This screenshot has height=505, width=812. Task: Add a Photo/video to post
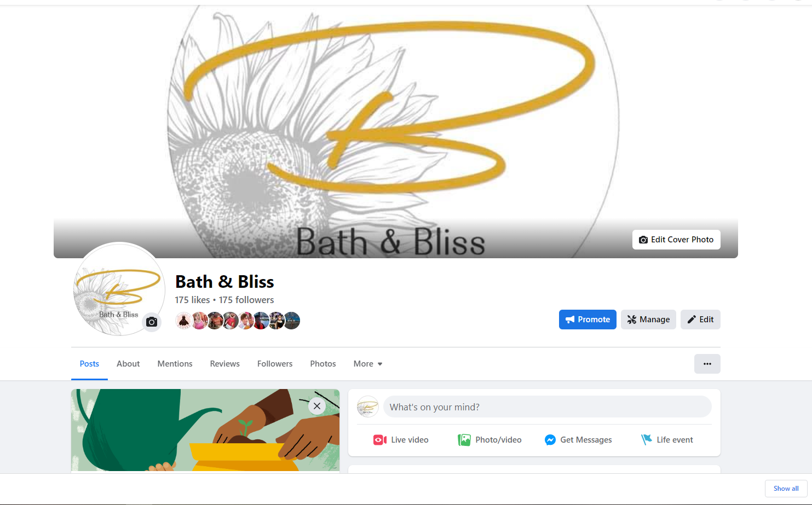pyautogui.click(x=489, y=440)
